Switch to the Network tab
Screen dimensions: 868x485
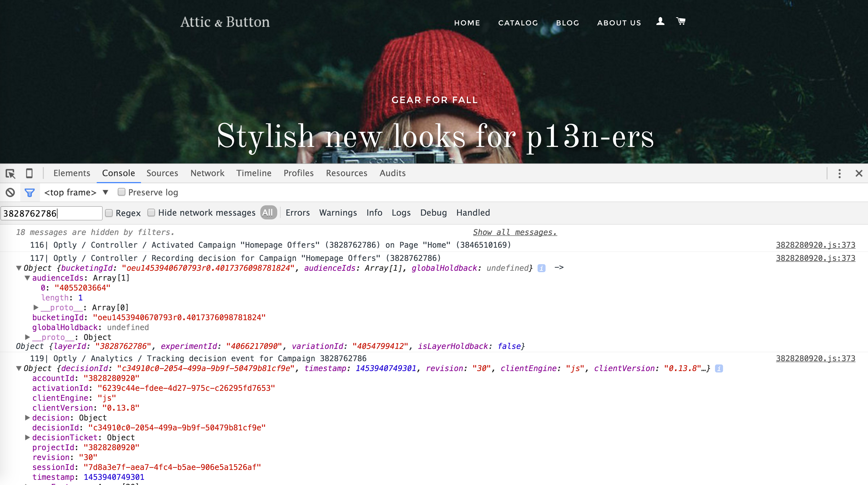click(207, 173)
